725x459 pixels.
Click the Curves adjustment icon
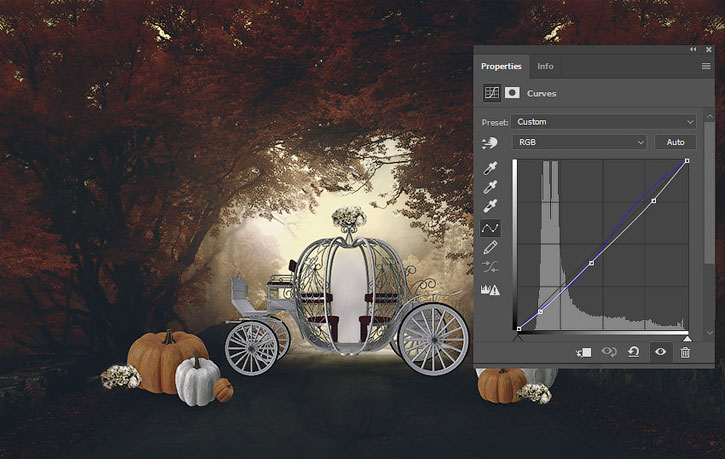(x=492, y=93)
